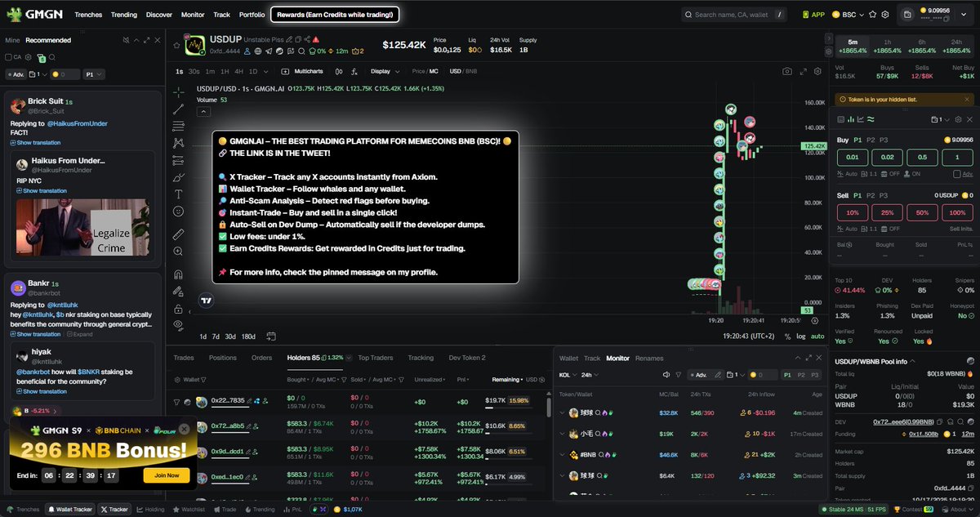Activate the zoom-in magnifier chart tool
This screenshot has height=517, width=980.
coord(178,252)
